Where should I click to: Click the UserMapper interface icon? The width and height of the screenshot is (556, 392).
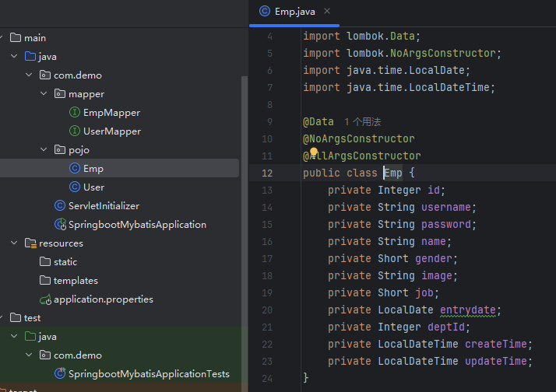coord(75,131)
